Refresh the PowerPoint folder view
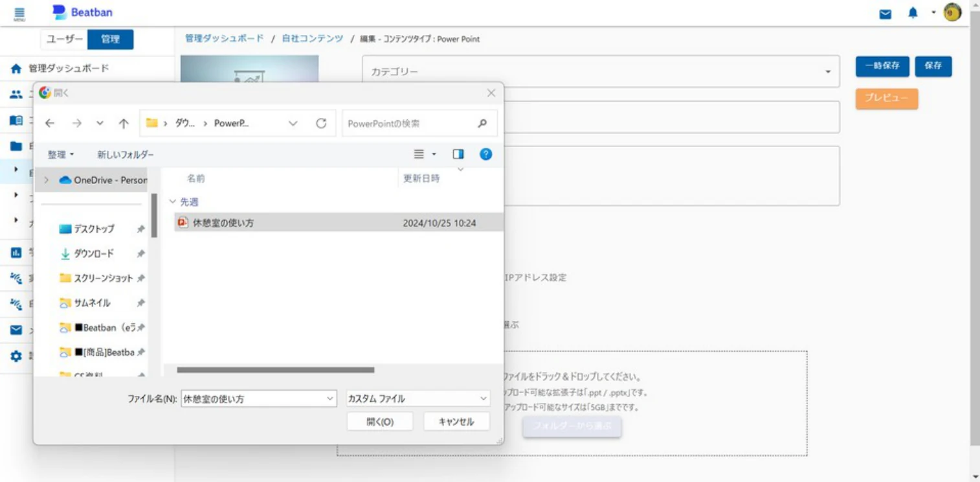980x482 pixels. click(x=321, y=124)
